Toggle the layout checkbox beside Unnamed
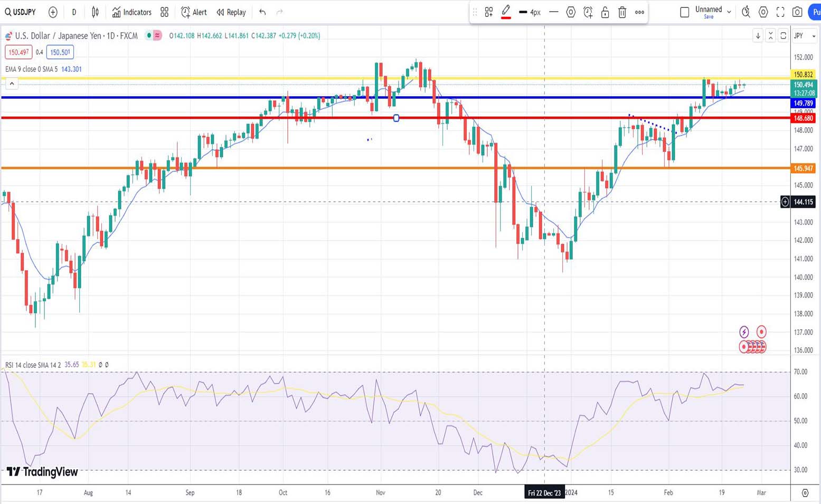Screen dimensions: 821x504 click(684, 12)
